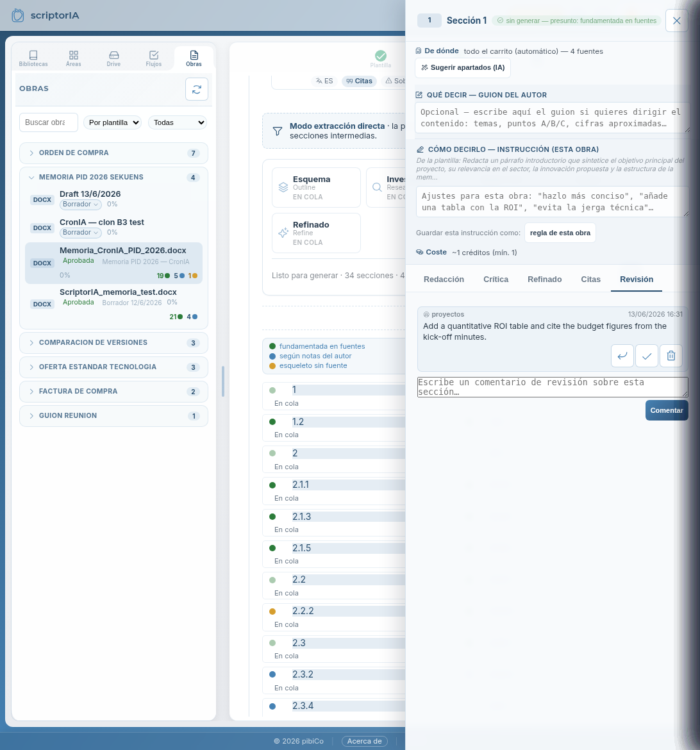Switch to the Citas tab in the section panel
Viewport: 700px width, 750px height.
[590, 279]
